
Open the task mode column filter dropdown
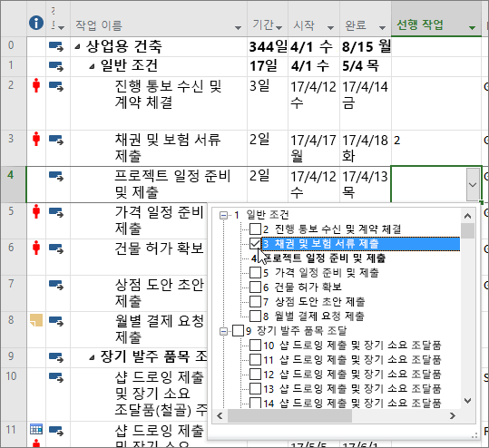(x=61, y=28)
